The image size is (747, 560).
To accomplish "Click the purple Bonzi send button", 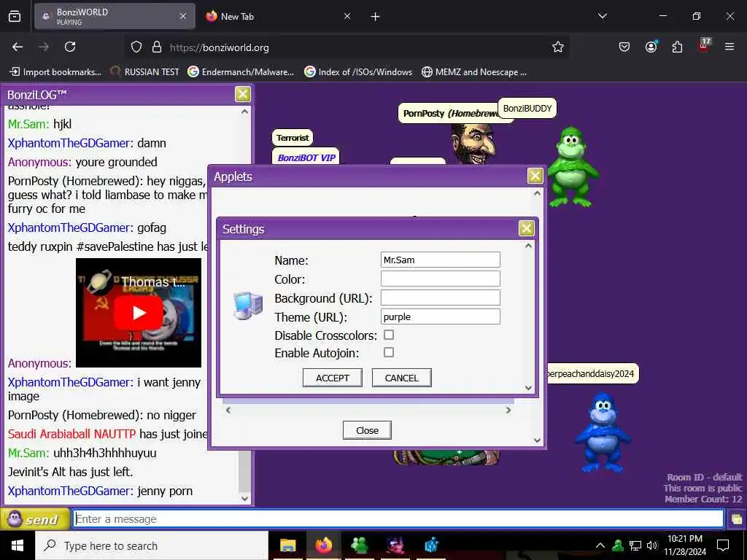I will pyautogui.click(x=34, y=518).
